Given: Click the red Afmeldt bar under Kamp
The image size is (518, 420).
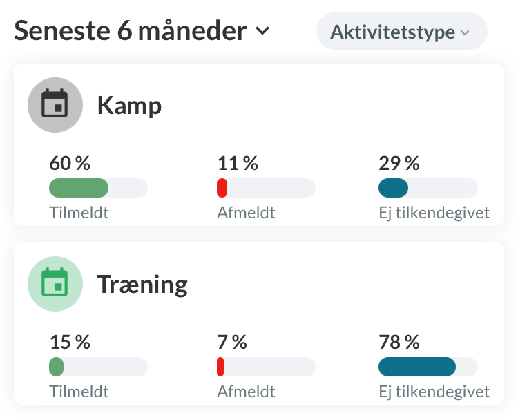Looking at the screenshot, I should (222, 188).
